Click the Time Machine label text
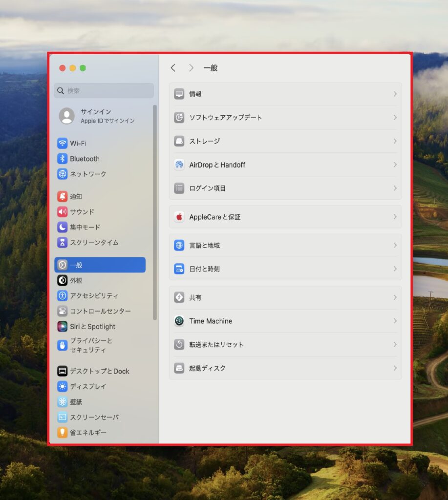This screenshot has width=448, height=500. click(211, 321)
